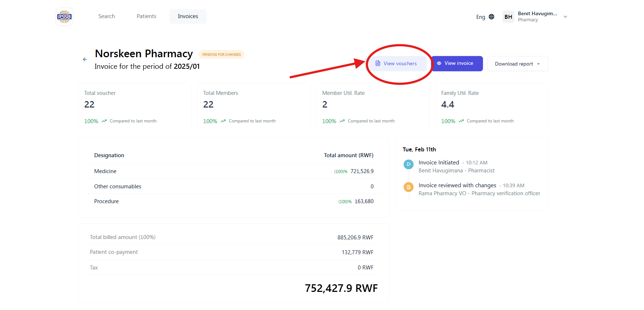Click the grand total 752,427.9 RWF
The width and height of the screenshot is (644, 310).
[x=341, y=288]
